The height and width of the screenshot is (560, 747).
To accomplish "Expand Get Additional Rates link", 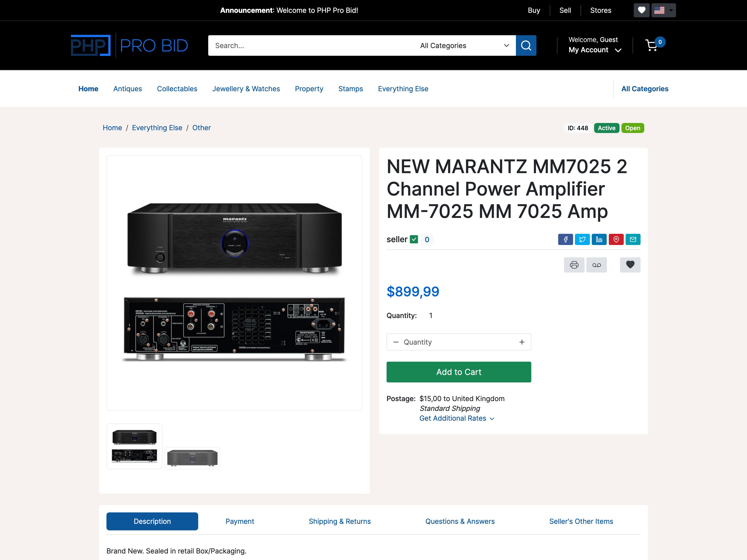I will pyautogui.click(x=456, y=418).
